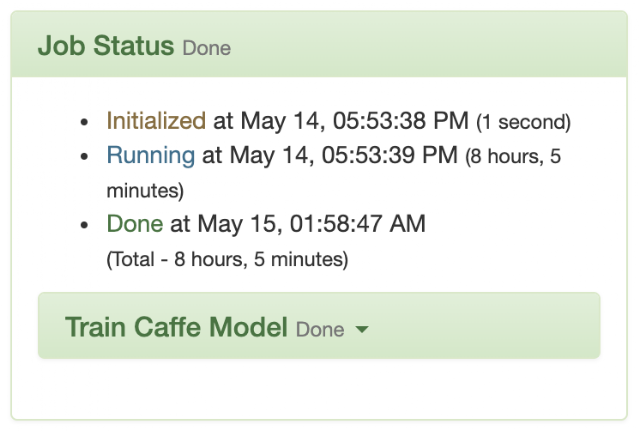Click the green Done status in the list
Screen dimensions: 640x431
point(135,224)
